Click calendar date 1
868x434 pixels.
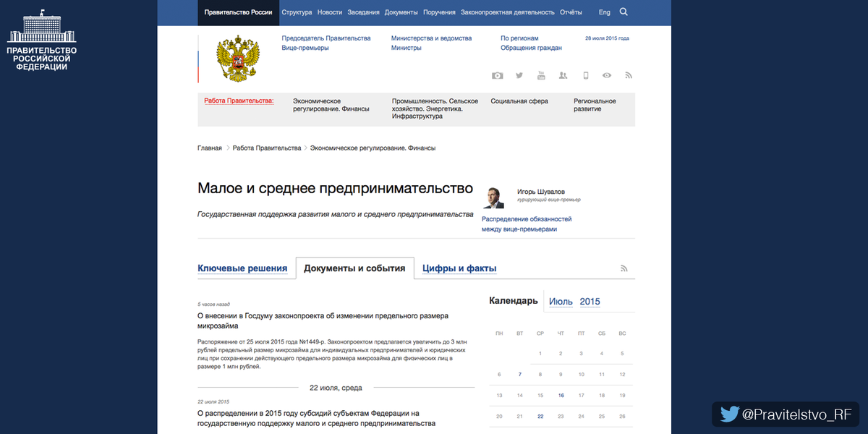point(540,354)
